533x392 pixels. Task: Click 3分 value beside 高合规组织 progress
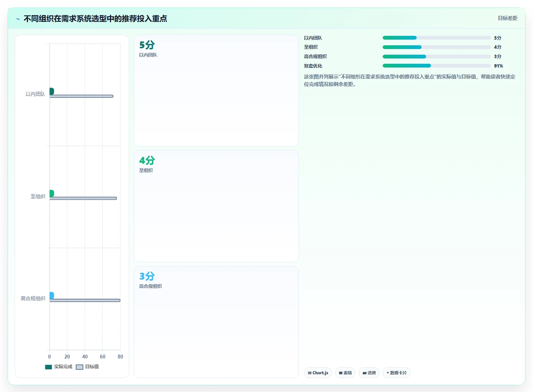(x=497, y=57)
